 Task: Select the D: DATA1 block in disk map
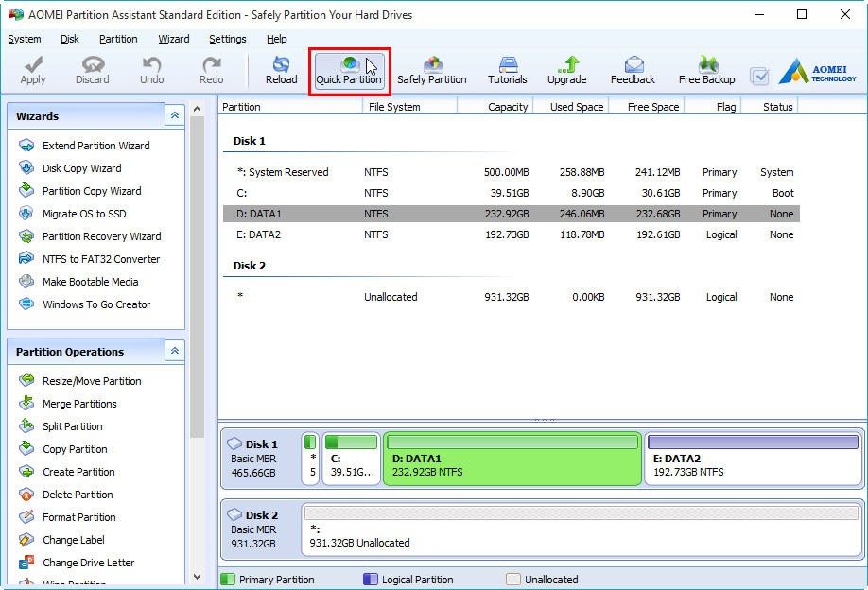tap(512, 459)
